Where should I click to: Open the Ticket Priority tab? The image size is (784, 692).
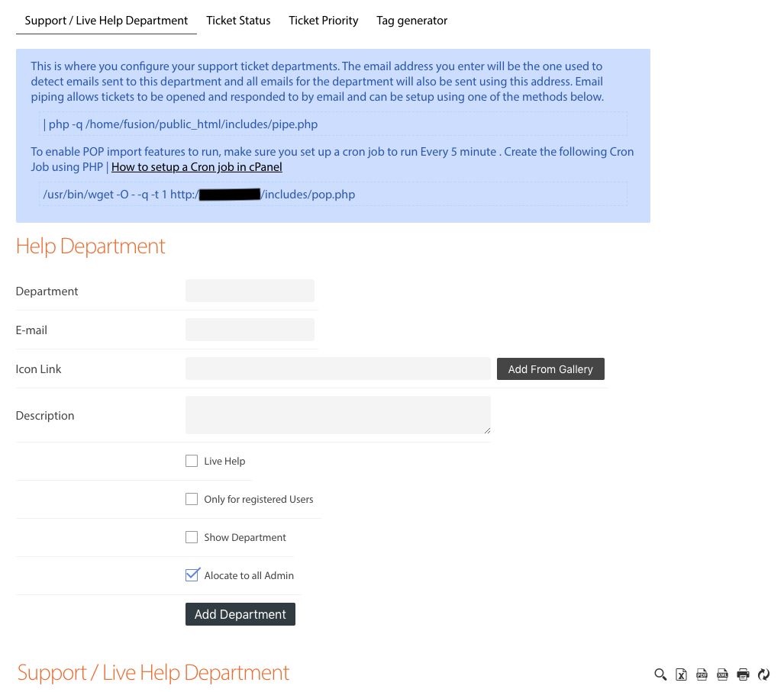323,21
